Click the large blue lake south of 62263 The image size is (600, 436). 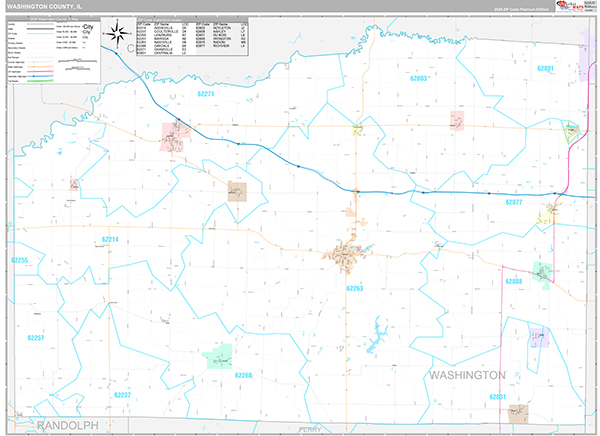click(x=378, y=334)
